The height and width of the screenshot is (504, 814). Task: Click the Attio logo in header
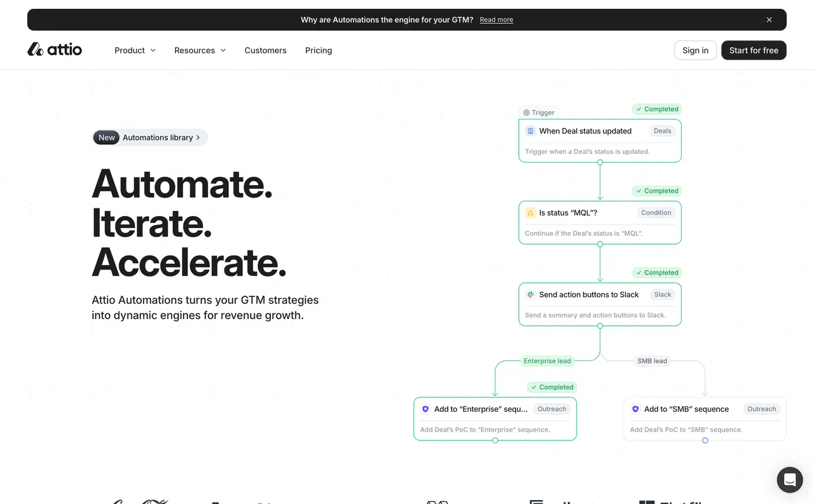point(55,50)
